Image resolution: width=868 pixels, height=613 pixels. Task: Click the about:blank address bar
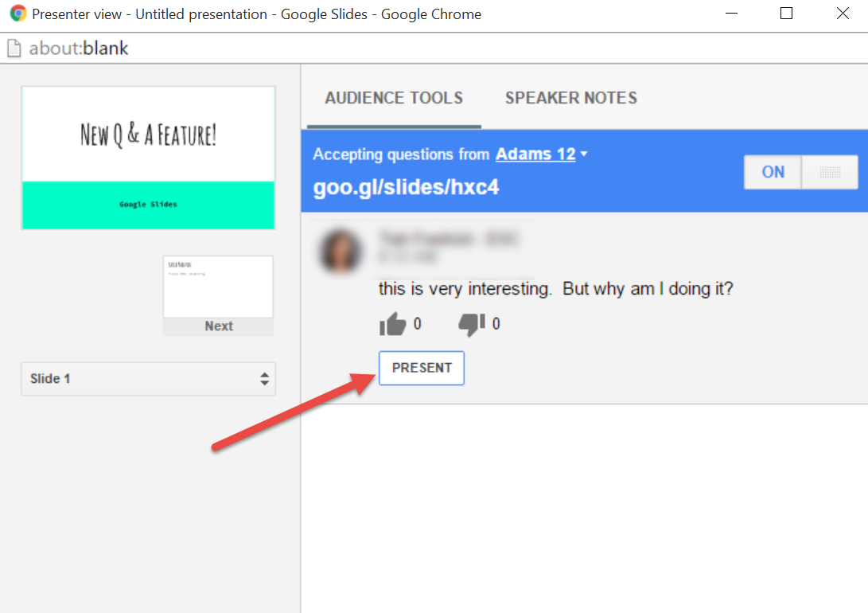pyautogui.click(x=434, y=49)
